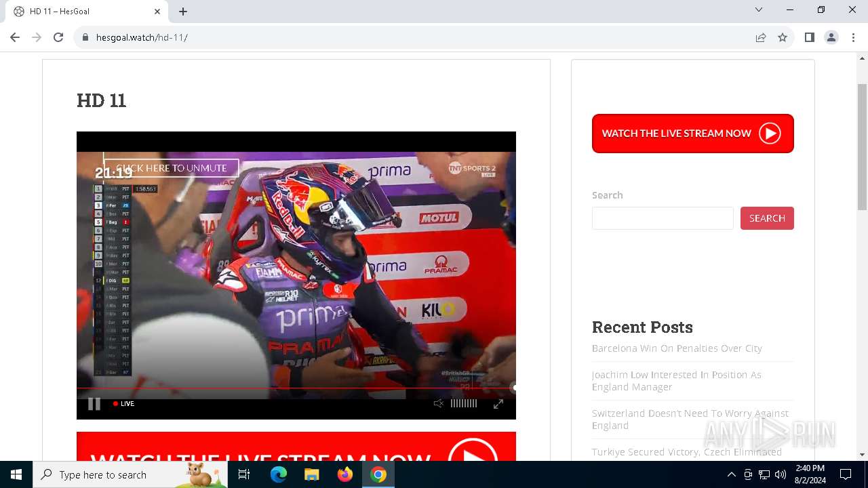Click the red SEARCH button
The width and height of the screenshot is (868, 488).
767,218
